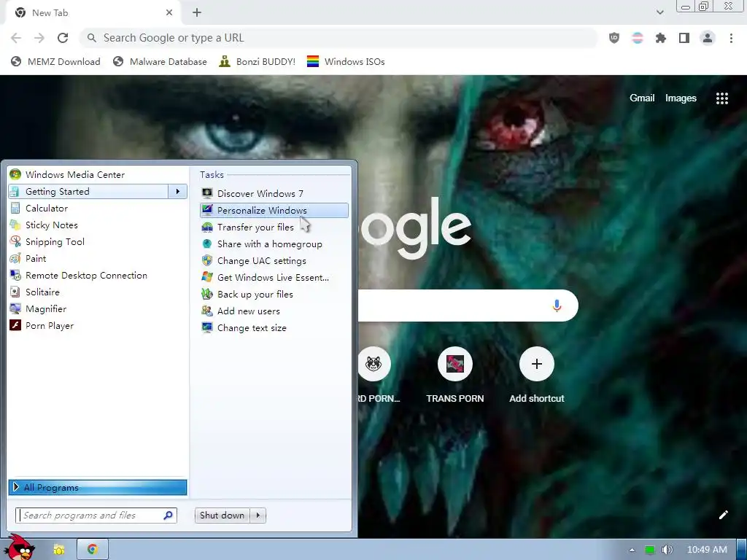
Task: Select Add new users task
Action: 274,311
